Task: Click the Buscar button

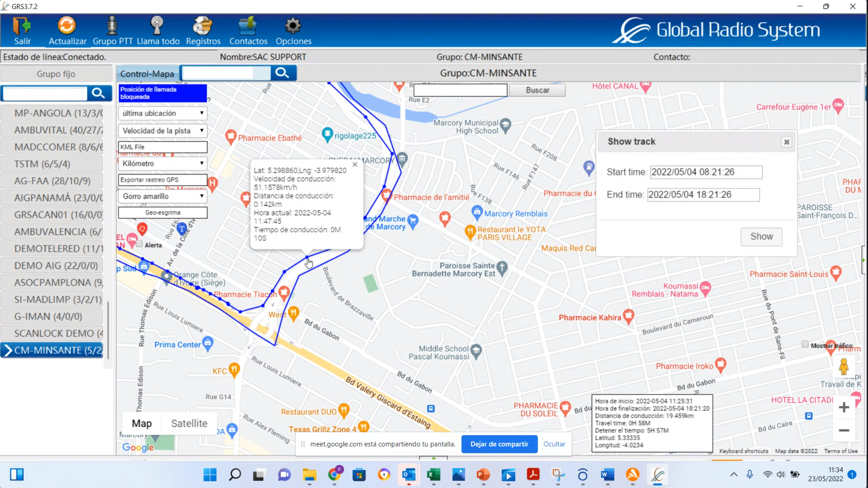Action: [x=537, y=90]
